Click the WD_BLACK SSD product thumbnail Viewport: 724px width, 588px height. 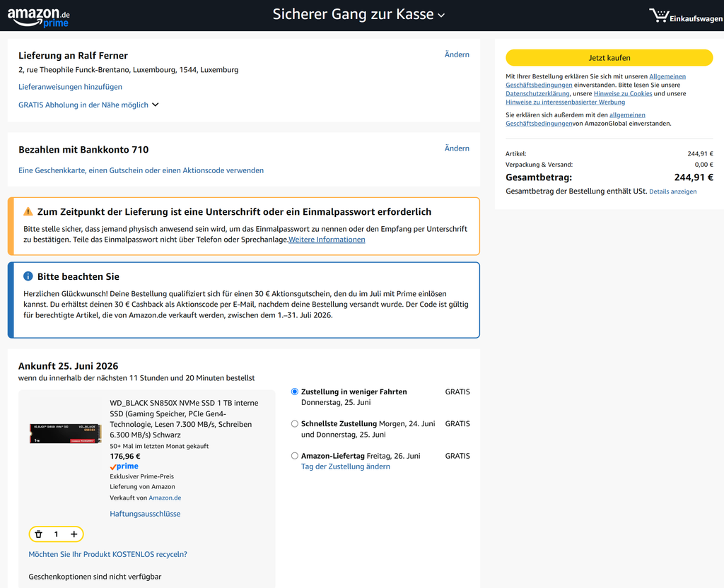point(66,434)
